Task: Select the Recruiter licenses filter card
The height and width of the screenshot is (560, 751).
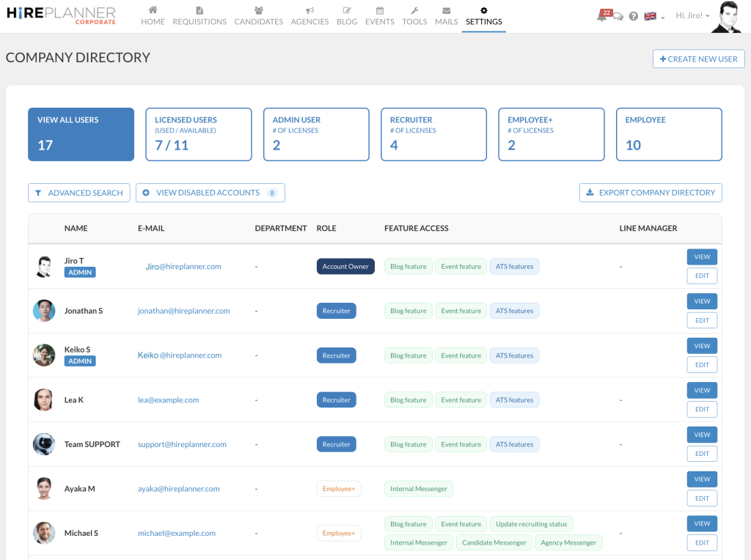Action: (x=433, y=134)
